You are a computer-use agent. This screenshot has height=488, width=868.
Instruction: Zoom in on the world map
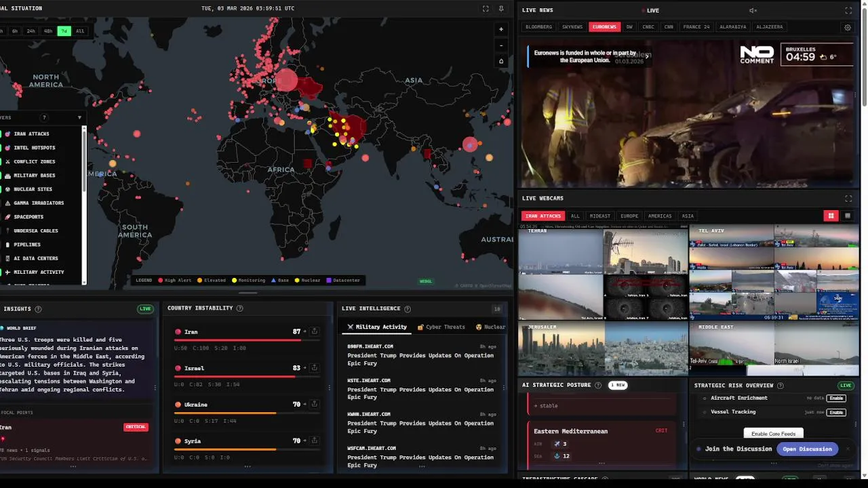pyautogui.click(x=501, y=29)
